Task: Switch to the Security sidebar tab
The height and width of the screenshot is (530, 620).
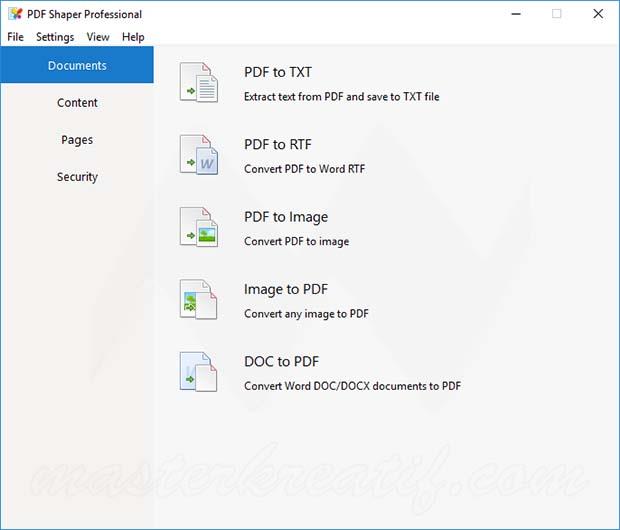Action: tap(77, 177)
